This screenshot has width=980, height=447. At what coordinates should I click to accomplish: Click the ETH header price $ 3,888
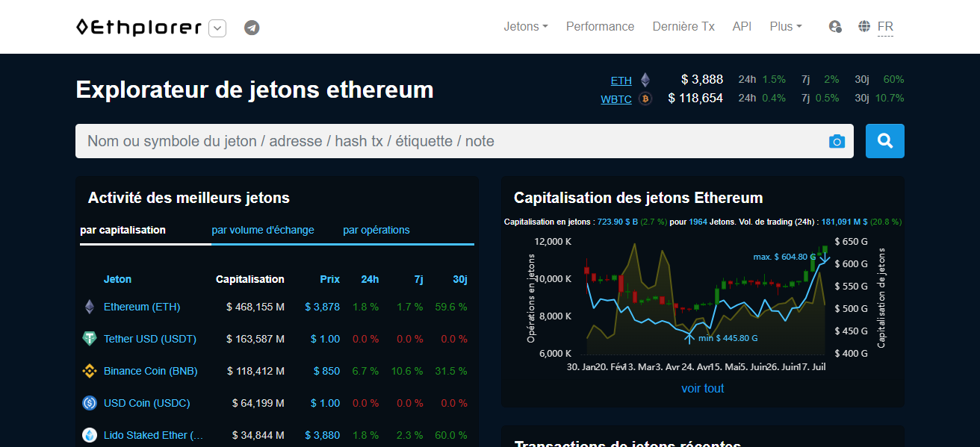click(x=702, y=80)
